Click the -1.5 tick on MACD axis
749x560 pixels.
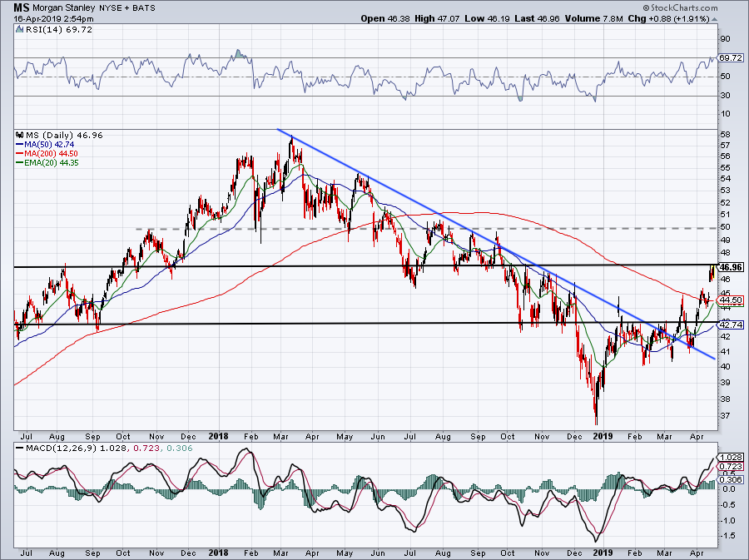coord(728,536)
